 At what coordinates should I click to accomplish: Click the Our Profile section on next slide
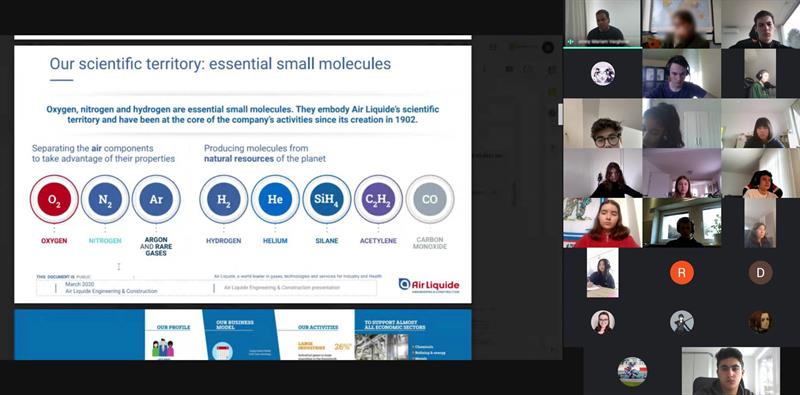pos(173,335)
